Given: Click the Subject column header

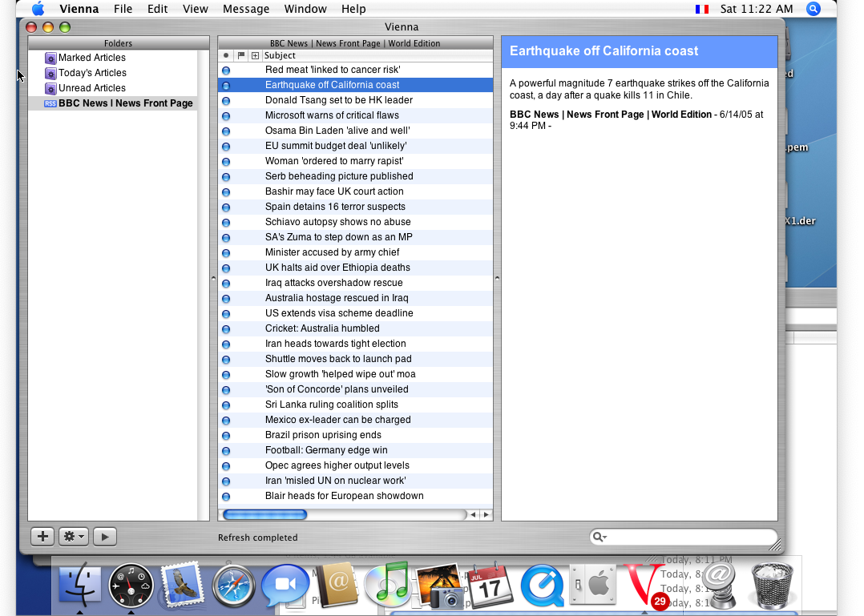Looking at the screenshot, I should [377, 55].
